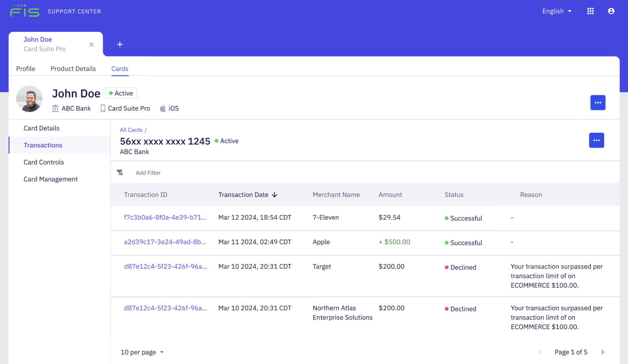The image size is (628, 364).
Task: Switch to the Product Details tab
Action: [x=73, y=69]
